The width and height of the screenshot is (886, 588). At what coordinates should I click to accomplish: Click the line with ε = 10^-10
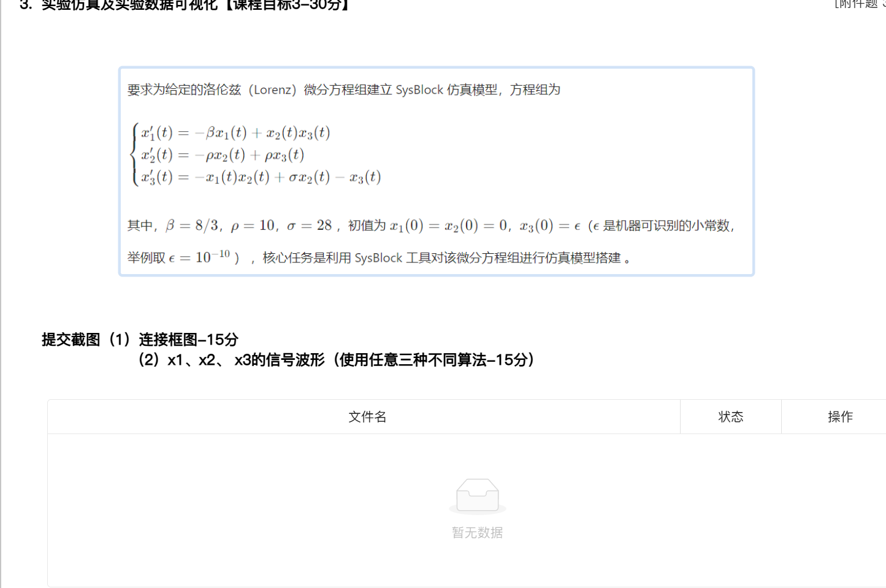click(x=380, y=258)
